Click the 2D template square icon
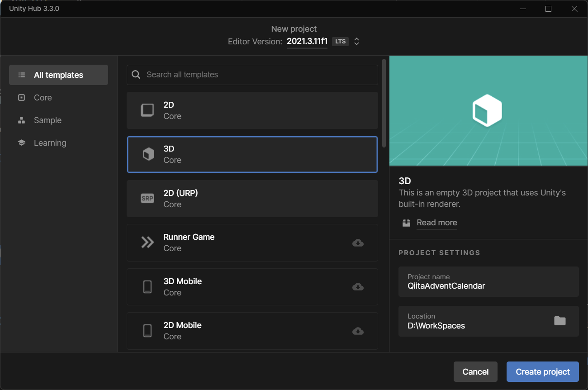This screenshot has width=588, height=390. (147, 110)
